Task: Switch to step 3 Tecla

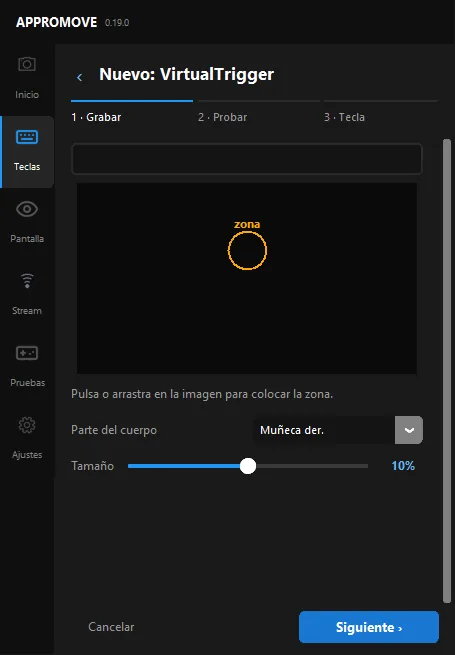Action: (344, 117)
